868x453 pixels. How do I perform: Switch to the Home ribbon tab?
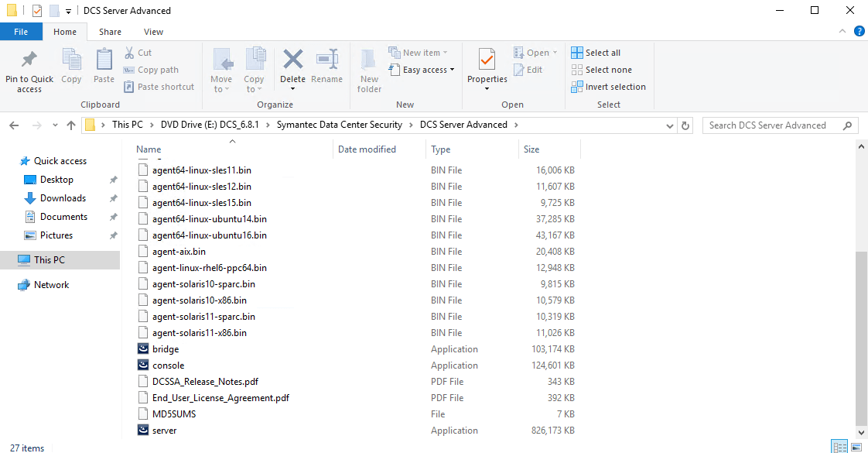click(x=65, y=32)
